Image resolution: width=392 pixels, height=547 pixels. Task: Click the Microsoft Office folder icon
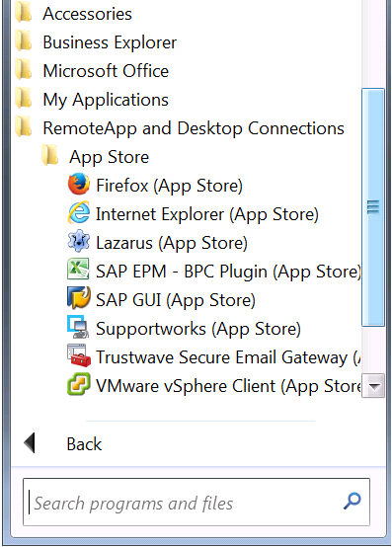pos(24,70)
